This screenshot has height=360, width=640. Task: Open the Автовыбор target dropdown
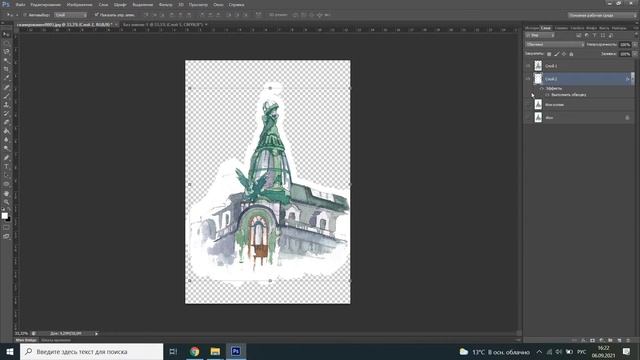[x=71, y=15]
